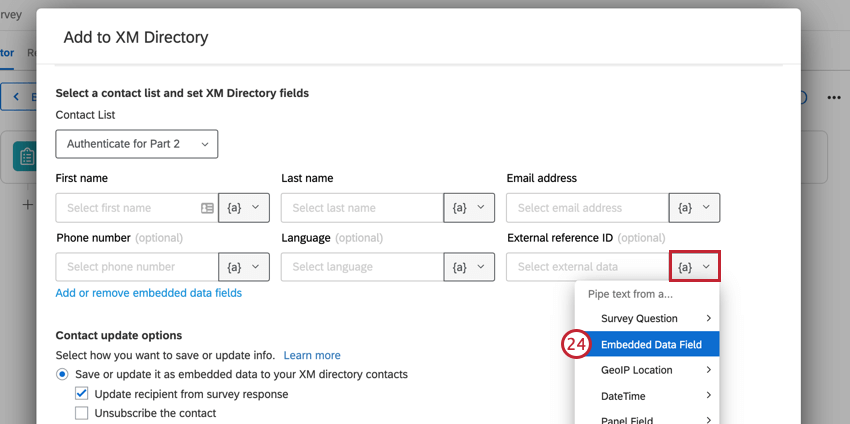850x424 pixels.
Task: Open the three-dots more options menu
Action: coord(834,98)
